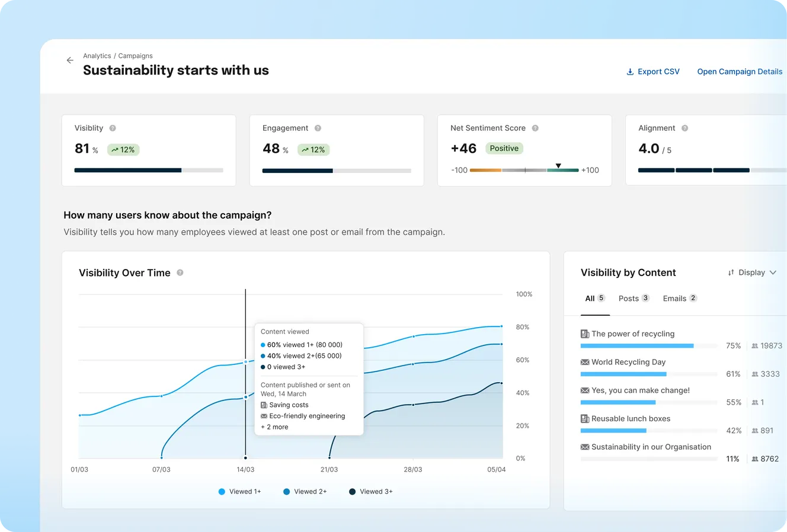This screenshot has height=532, width=787.
Task: Toggle the Viewed 1+ legend series
Action: [239, 492]
